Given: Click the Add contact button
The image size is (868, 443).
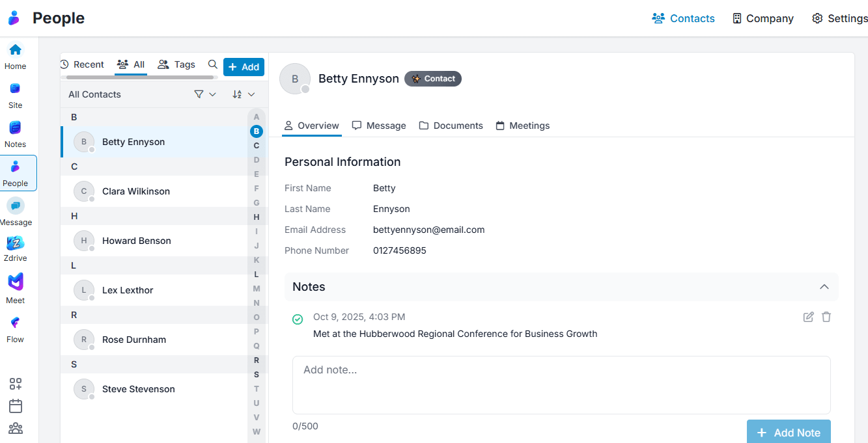Looking at the screenshot, I should click(x=244, y=67).
